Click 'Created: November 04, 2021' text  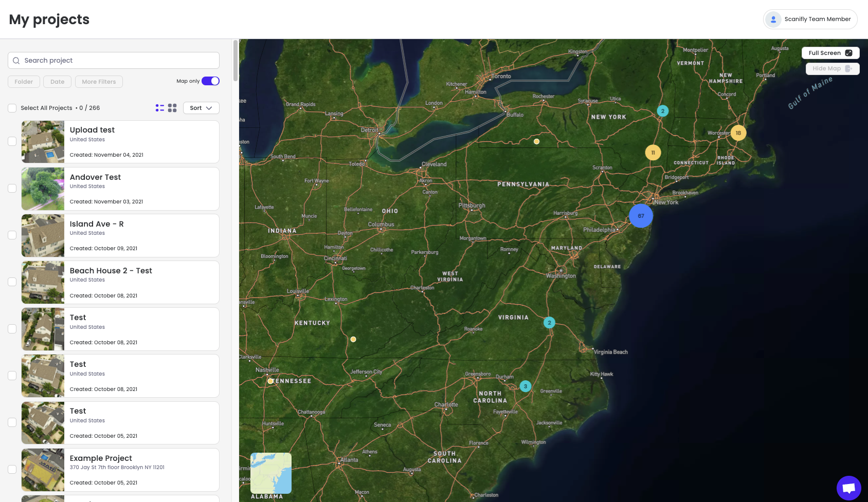[x=106, y=155]
